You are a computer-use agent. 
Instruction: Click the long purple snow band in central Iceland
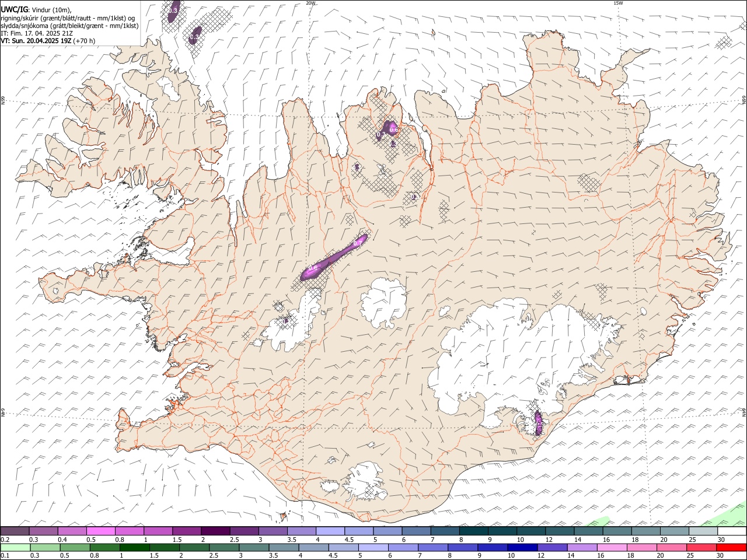pos(333,258)
